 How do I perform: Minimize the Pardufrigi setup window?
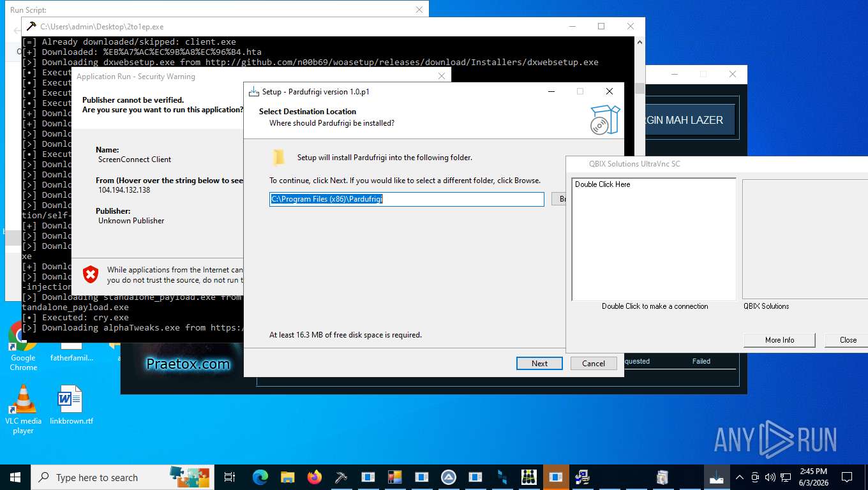click(x=551, y=91)
